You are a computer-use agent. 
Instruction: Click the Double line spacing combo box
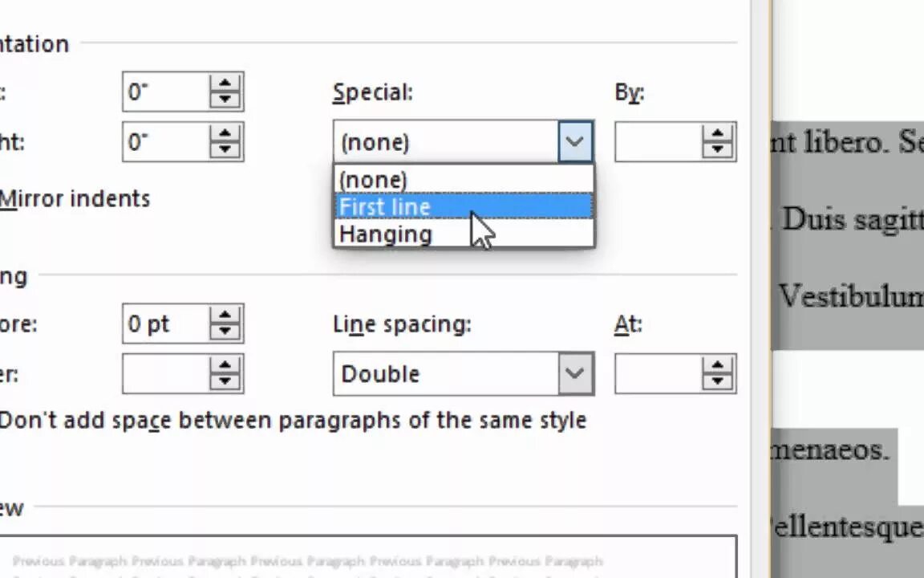[x=463, y=373]
